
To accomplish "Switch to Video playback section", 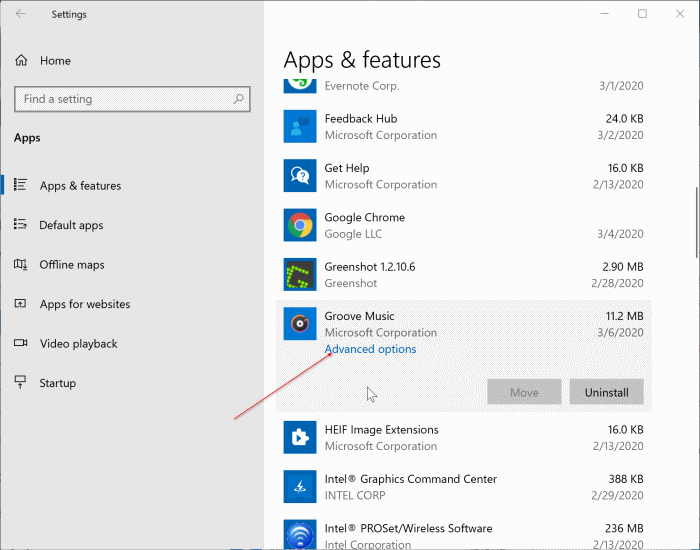I will [79, 344].
